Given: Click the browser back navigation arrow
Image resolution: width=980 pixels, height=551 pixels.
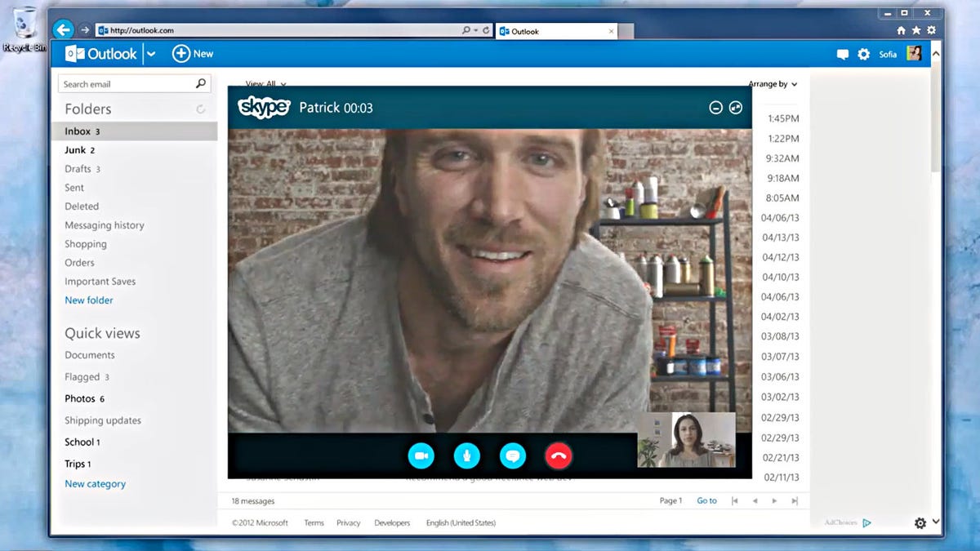Looking at the screenshot, I should (x=65, y=29).
